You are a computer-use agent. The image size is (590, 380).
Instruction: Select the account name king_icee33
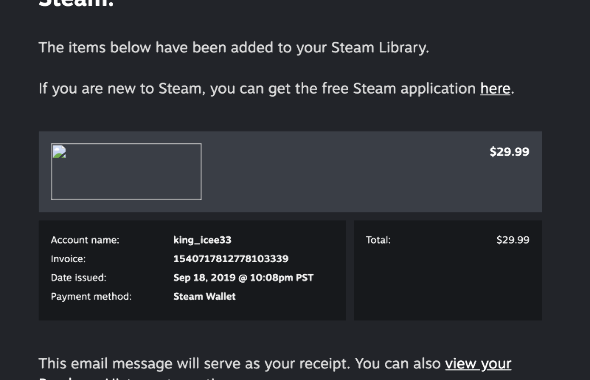tap(202, 240)
